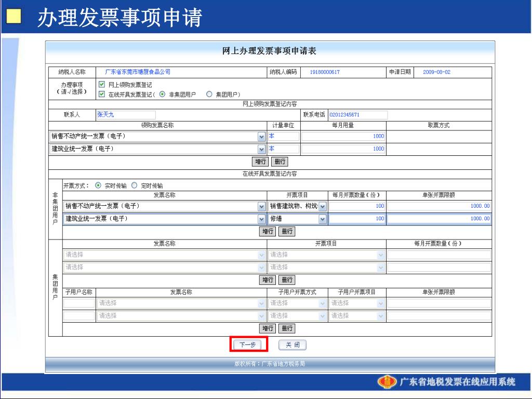Click 增行 below 子用户 rows
532x399 pixels.
(268, 328)
